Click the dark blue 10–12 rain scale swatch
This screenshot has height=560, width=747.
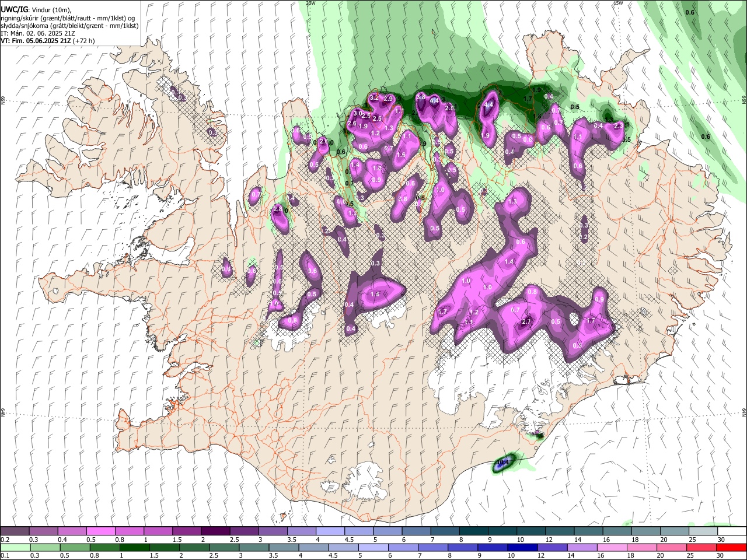(521, 547)
